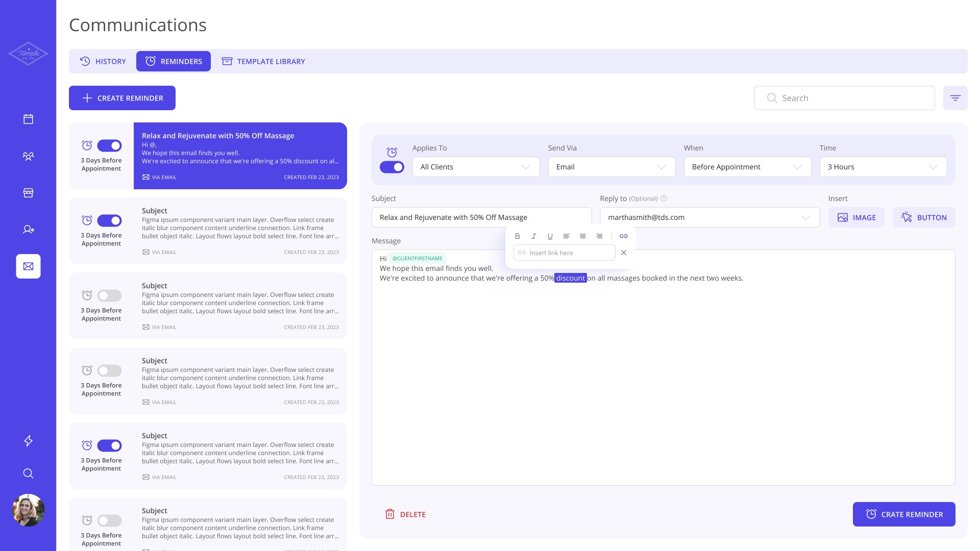Click the Bold formatting icon

(x=517, y=236)
